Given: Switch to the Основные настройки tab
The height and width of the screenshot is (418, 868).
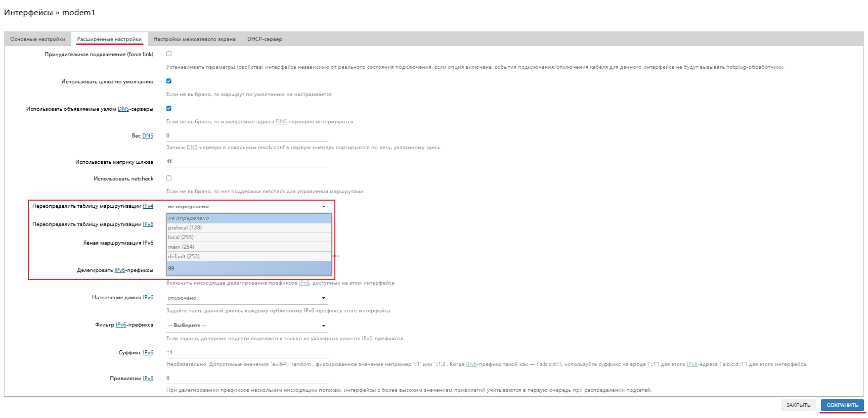Looking at the screenshot, I should pyautogui.click(x=38, y=39).
